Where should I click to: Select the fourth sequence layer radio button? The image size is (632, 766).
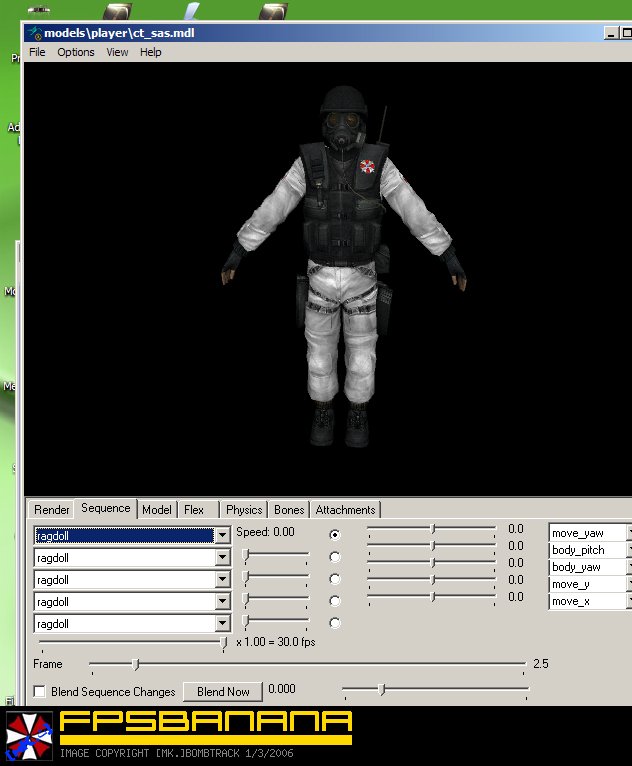click(335, 601)
